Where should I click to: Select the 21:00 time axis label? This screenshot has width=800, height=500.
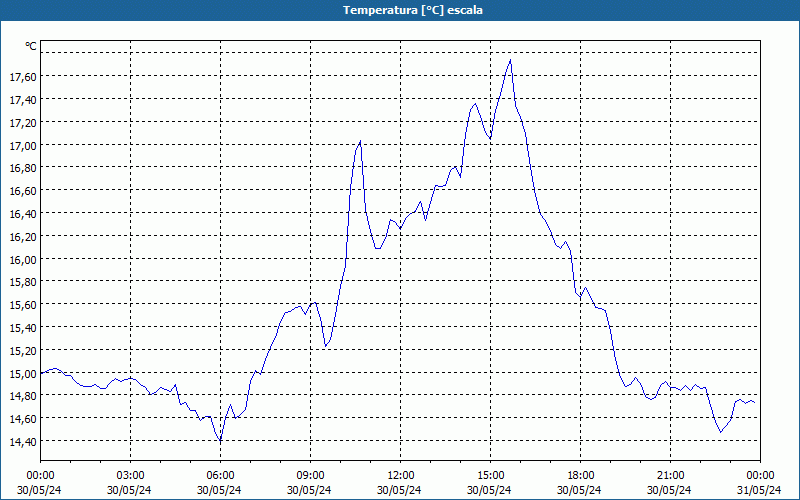tap(670, 476)
